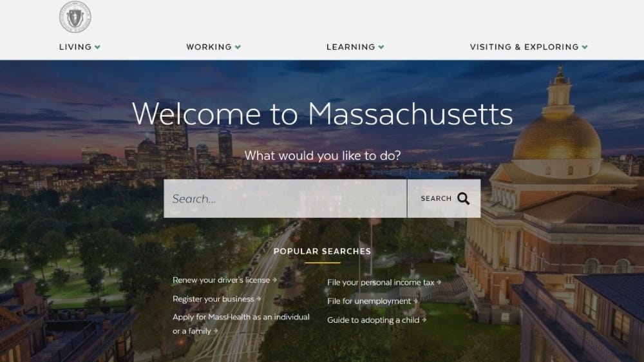The height and width of the screenshot is (362, 644).
Task: Click the magnifying glass search icon
Action: (463, 198)
